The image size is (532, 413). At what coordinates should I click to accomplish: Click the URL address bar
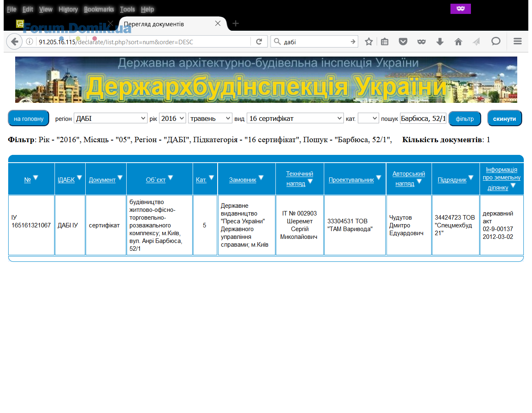(x=143, y=42)
